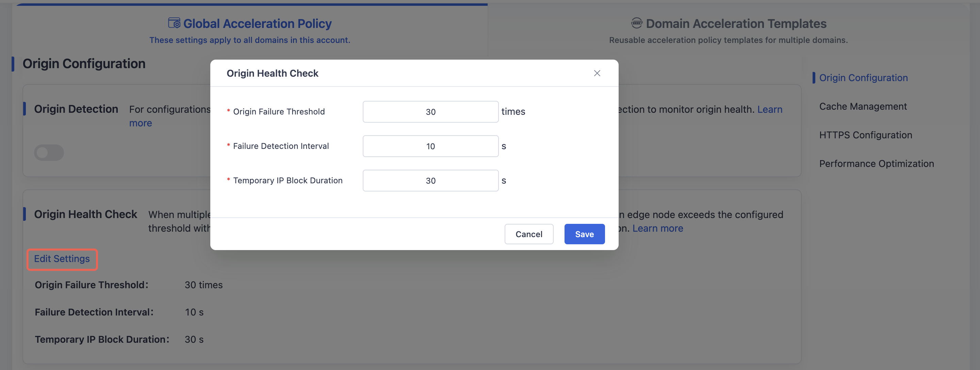Focus the Failure Detection Interval input
Image resolution: width=980 pixels, height=370 pixels.
click(x=430, y=146)
